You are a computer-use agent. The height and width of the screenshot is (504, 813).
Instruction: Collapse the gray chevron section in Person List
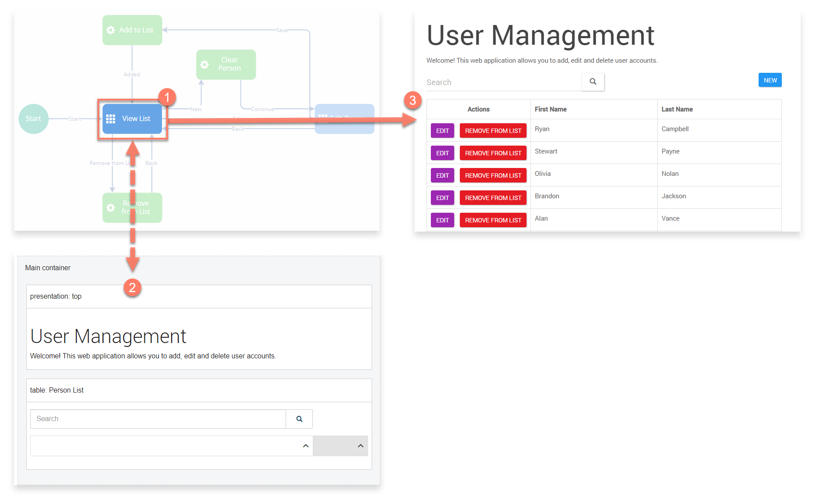(360, 446)
